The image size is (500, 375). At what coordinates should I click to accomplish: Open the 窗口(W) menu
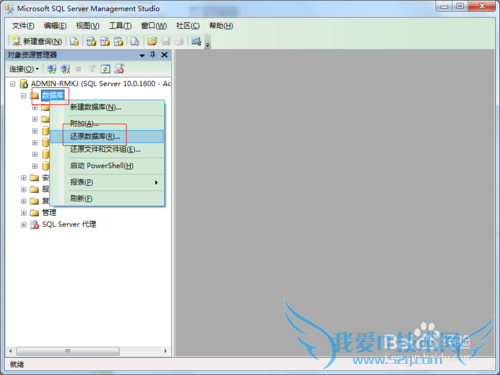[x=154, y=26]
